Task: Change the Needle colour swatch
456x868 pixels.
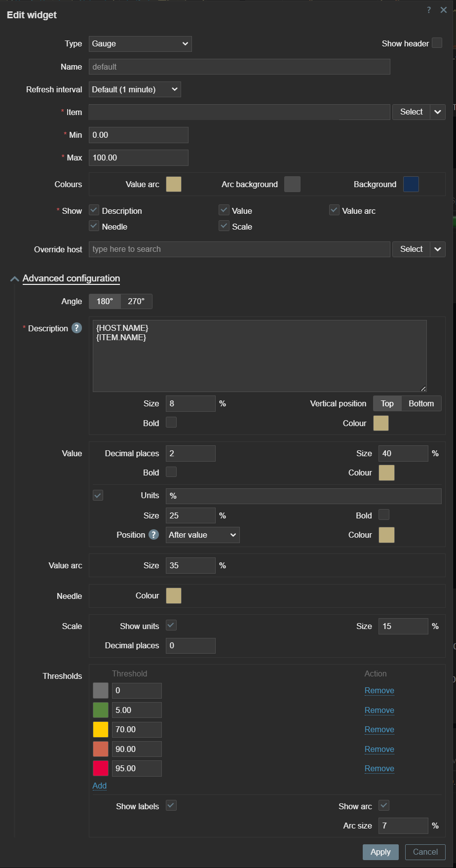Action: point(174,596)
